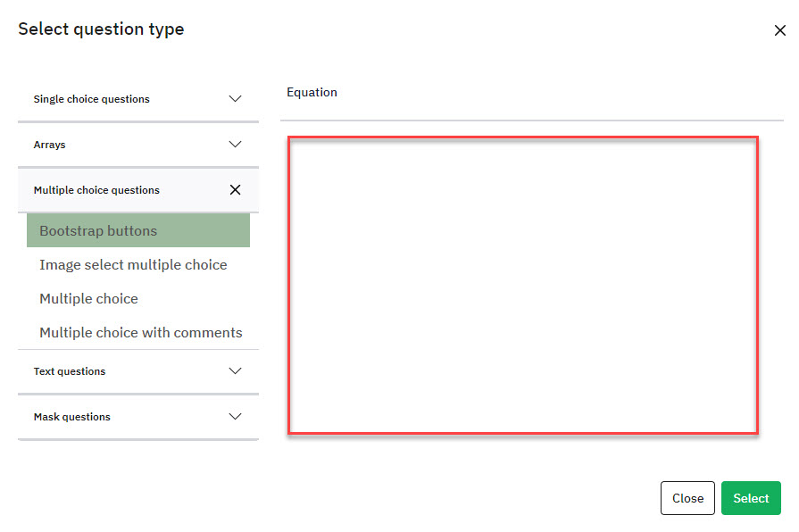Click the Equation preview heading
This screenshot has width=799, height=532.
pyautogui.click(x=312, y=92)
